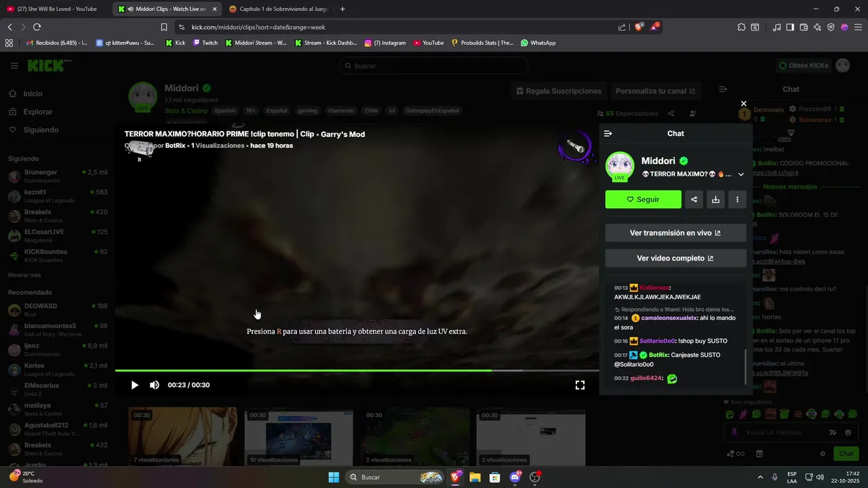Open a new browser tab
The image size is (868, 488).
[x=342, y=9]
